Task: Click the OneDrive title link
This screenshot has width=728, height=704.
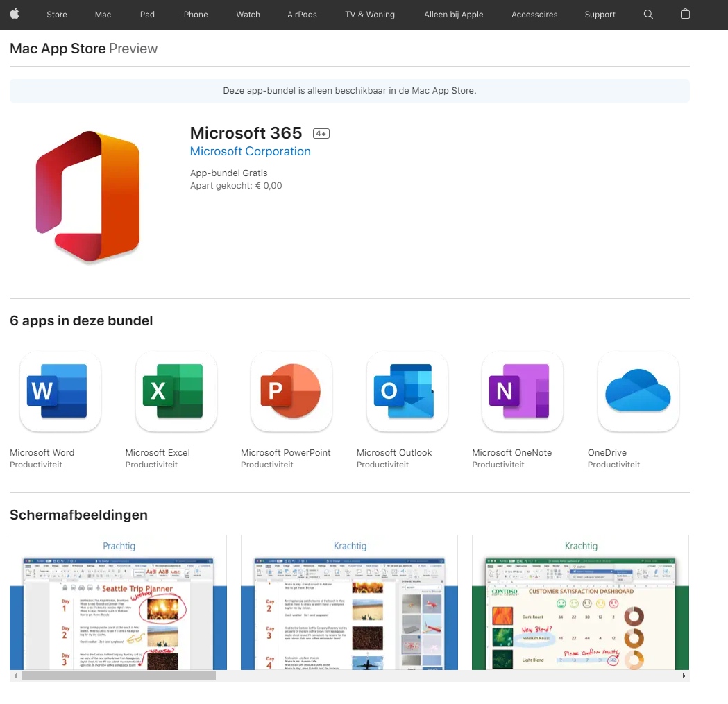Action: (x=607, y=452)
